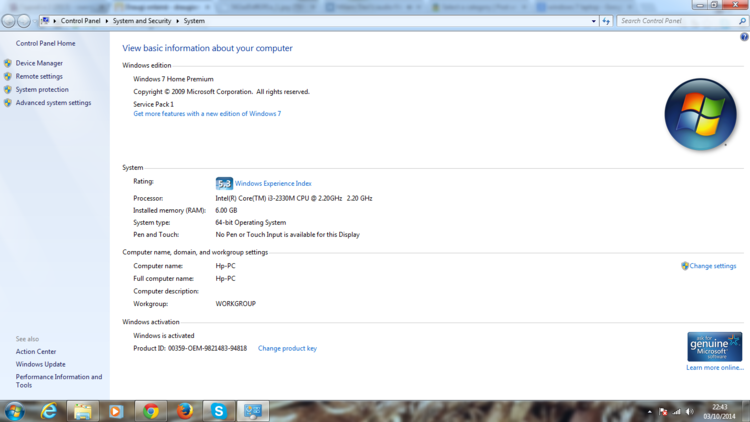The image size is (750, 422).
Task: Open Windows Media Player from taskbar
Action: [x=116, y=411]
